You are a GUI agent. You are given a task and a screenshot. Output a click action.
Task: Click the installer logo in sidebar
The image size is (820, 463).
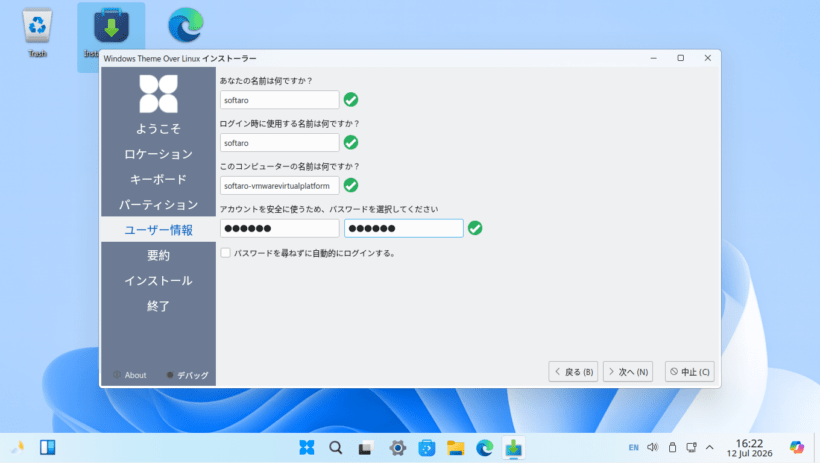158,94
